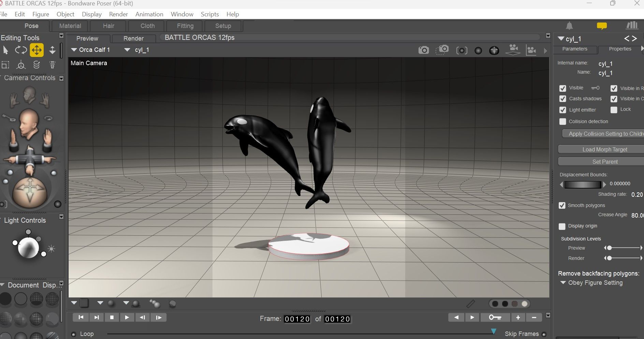Open the Obey Figure Setting dropdown

click(x=592, y=283)
